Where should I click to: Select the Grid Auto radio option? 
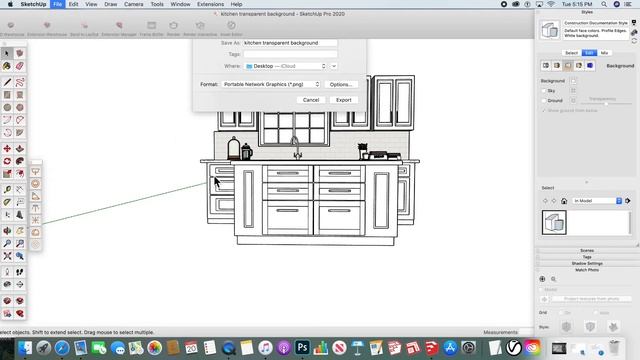coord(596,313)
